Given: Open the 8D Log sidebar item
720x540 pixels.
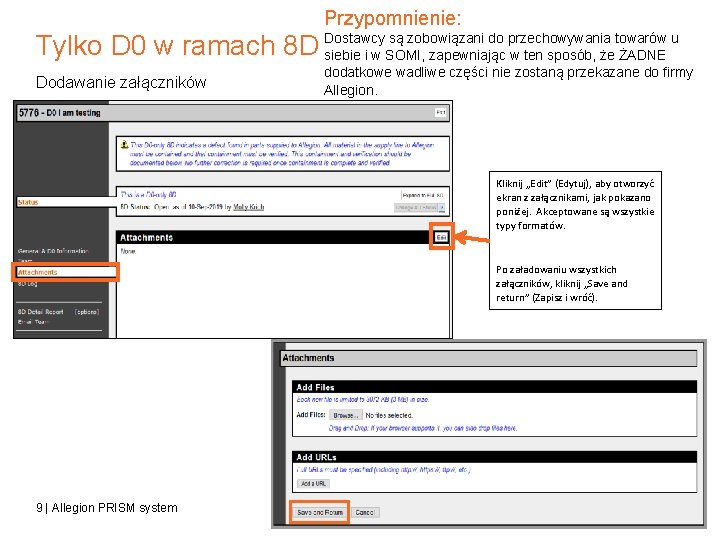Looking at the screenshot, I should click(27, 284).
